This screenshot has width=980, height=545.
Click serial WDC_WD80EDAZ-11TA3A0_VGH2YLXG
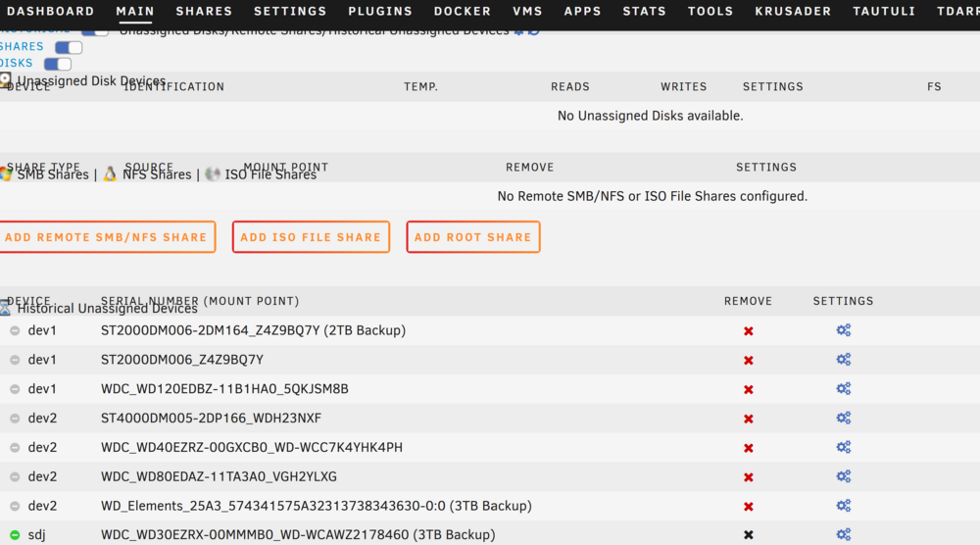(x=219, y=476)
